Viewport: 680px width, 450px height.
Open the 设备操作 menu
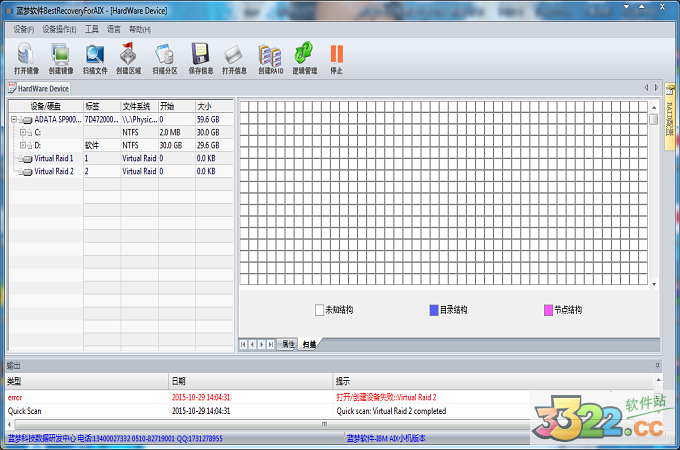click(x=60, y=30)
